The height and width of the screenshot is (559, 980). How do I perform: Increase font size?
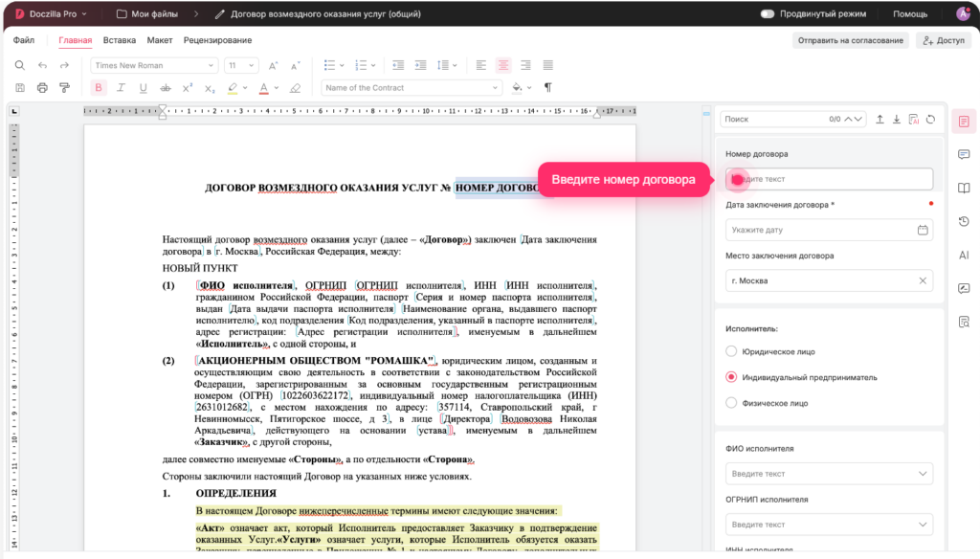(x=273, y=65)
